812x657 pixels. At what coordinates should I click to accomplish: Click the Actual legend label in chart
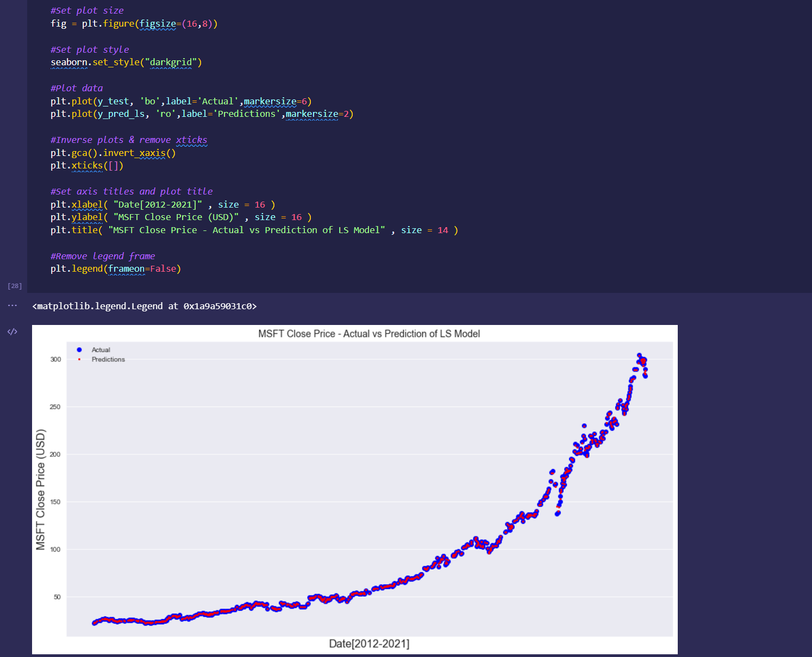click(x=101, y=350)
